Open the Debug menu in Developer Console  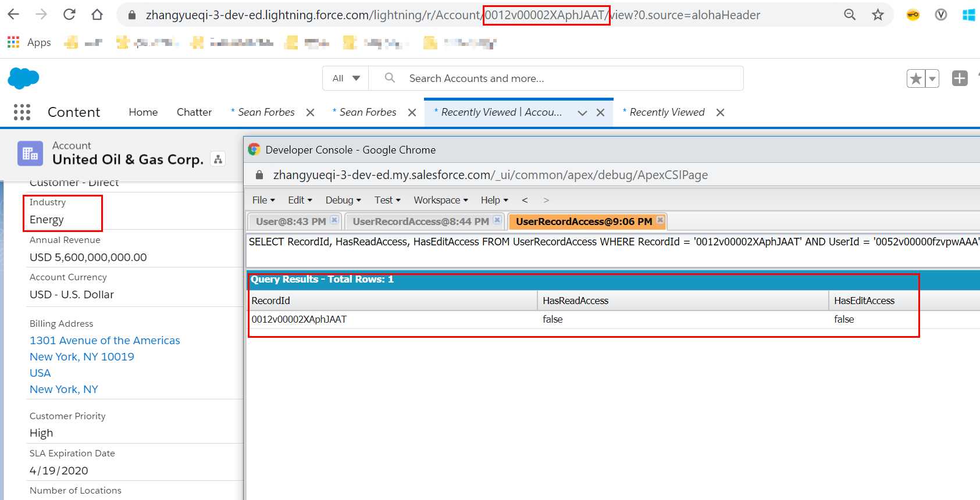343,200
